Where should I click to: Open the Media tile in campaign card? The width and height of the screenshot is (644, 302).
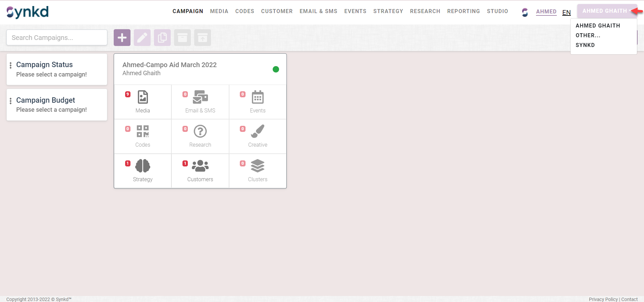pyautogui.click(x=143, y=102)
